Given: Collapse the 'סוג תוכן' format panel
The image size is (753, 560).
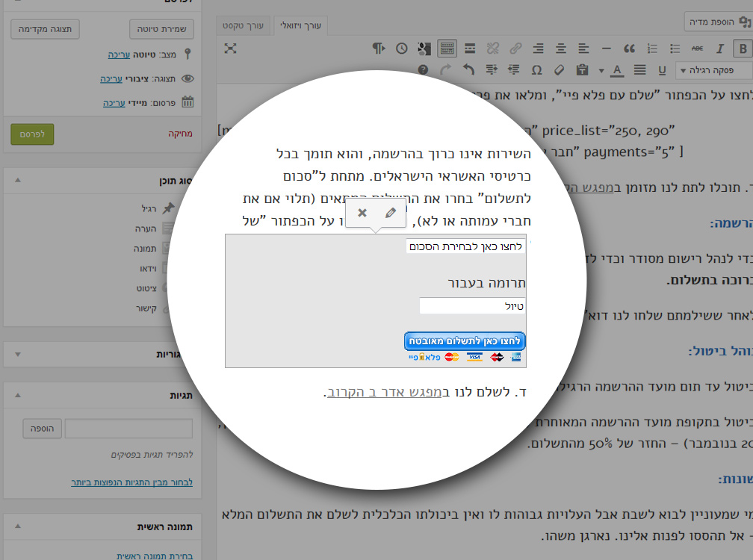Looking at the screenshot, I should tap(18, 180).
